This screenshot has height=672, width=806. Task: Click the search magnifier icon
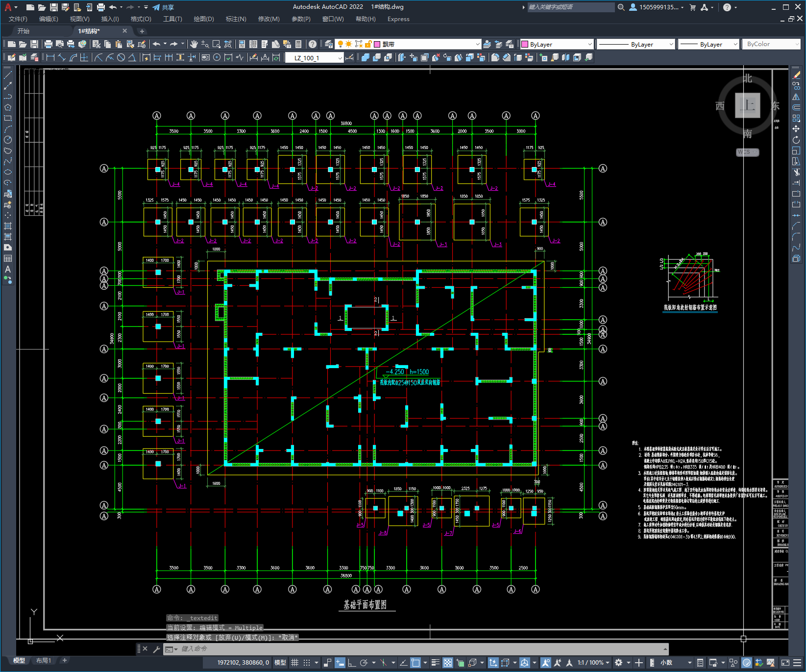(x=621, y=7)
